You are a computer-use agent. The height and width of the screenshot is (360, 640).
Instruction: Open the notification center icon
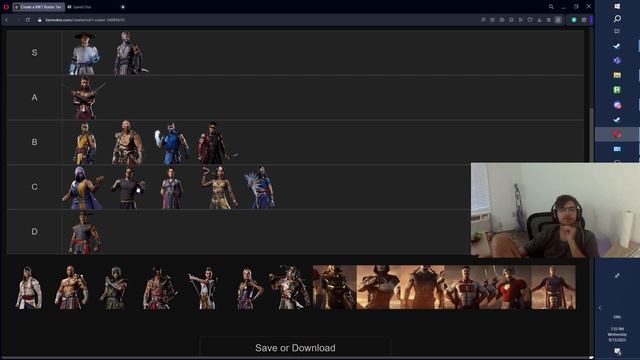tap(617, 351)
